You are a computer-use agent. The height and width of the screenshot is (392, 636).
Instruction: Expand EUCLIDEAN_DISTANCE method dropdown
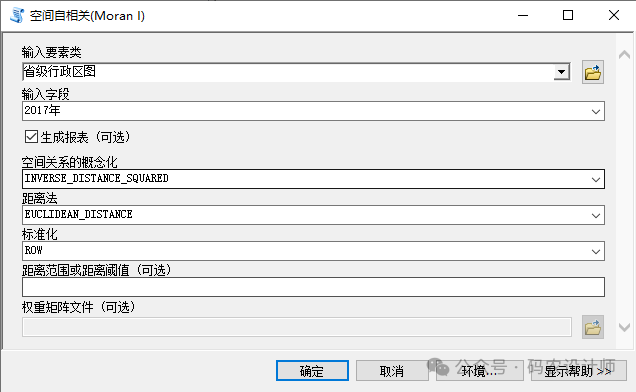pyautogui.click(x=595, y=215)
